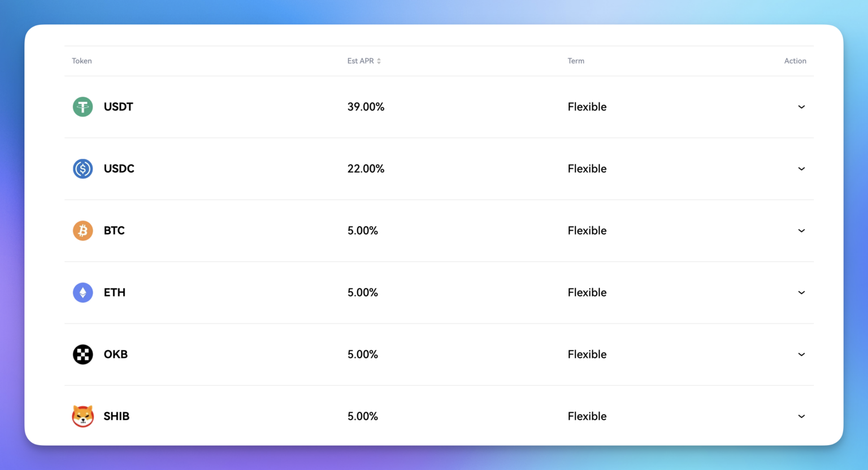Screen dimensions: 868x470
Task: Click the USDT Tether token icon
Action: point(83,106)
